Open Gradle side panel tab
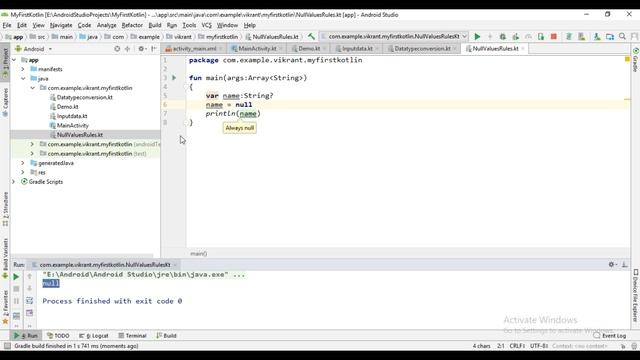Screen dimensions: 640x360 [636, 60]
